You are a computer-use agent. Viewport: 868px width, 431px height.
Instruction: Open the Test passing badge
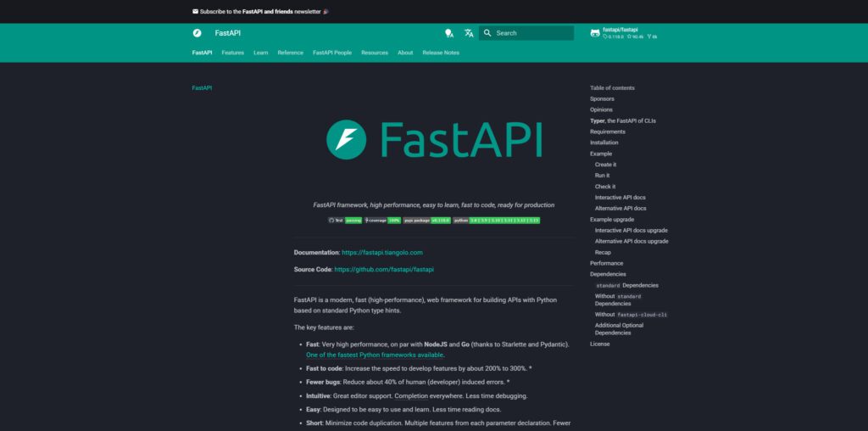(x=345, y=220)
